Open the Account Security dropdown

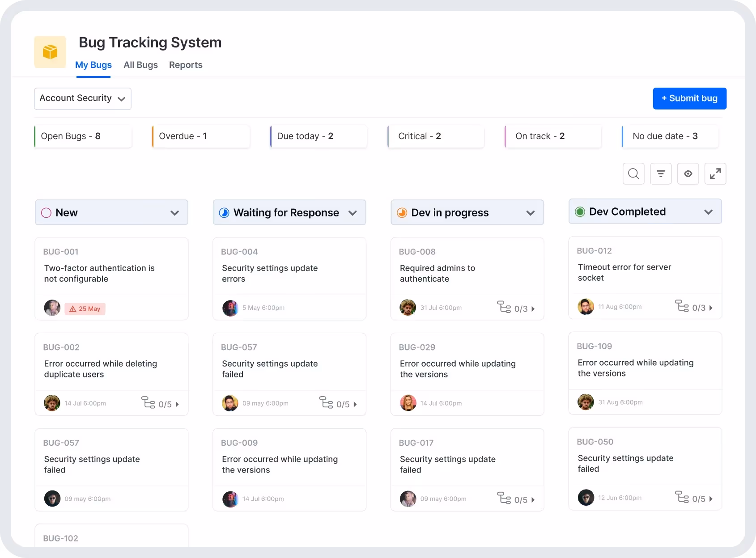(83, 98)
